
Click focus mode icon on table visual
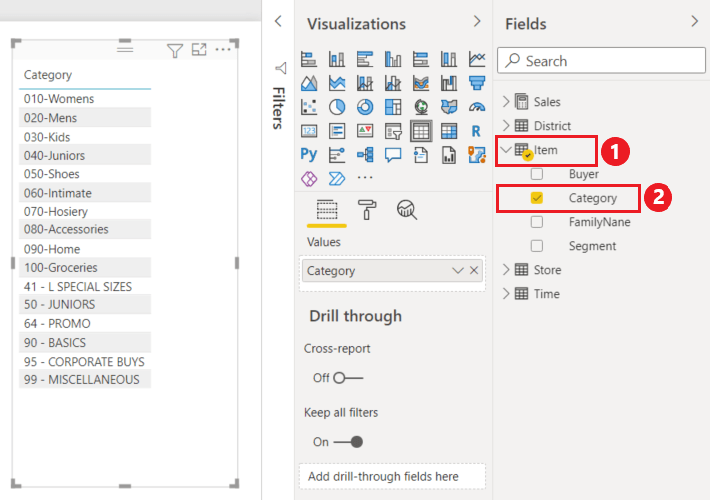(x=199, y=49)
